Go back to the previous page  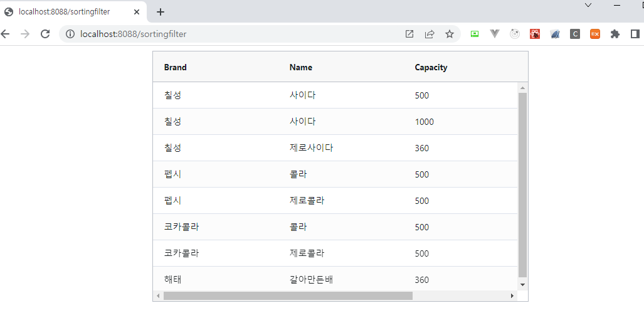point(5,34)
